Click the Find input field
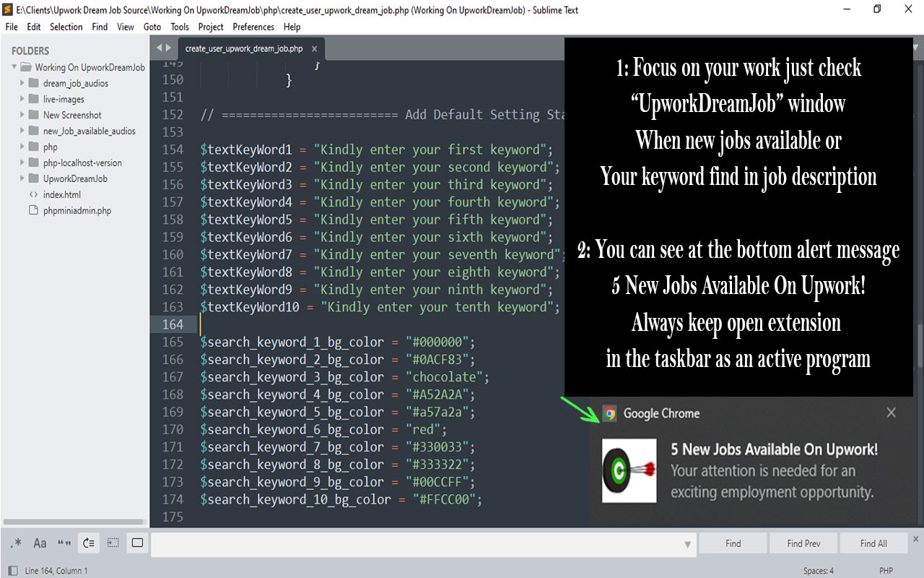The height and width of the screenshot is (578, 924). pos(422,543)
